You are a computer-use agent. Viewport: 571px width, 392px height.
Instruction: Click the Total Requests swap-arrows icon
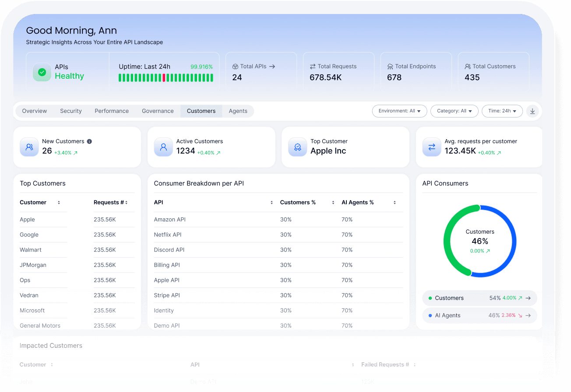click(313, 66)
